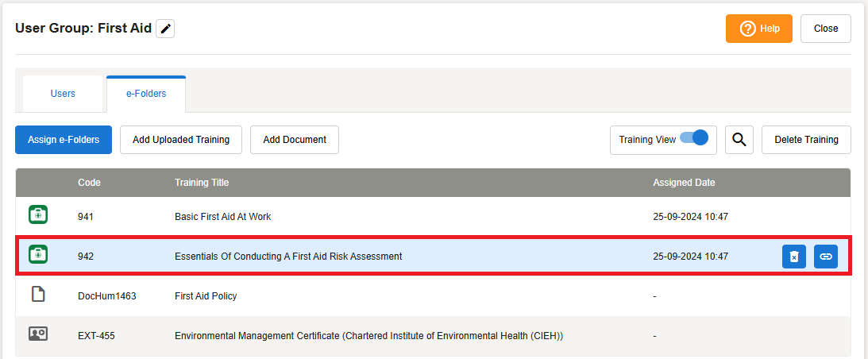Select the Basic First Aid At Work row
Image resolution: width=868 pixels, height=359 pixels.
click(223, 216)
